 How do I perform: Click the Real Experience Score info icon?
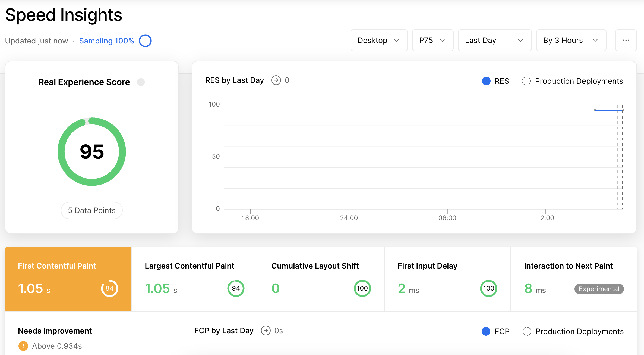141,82
